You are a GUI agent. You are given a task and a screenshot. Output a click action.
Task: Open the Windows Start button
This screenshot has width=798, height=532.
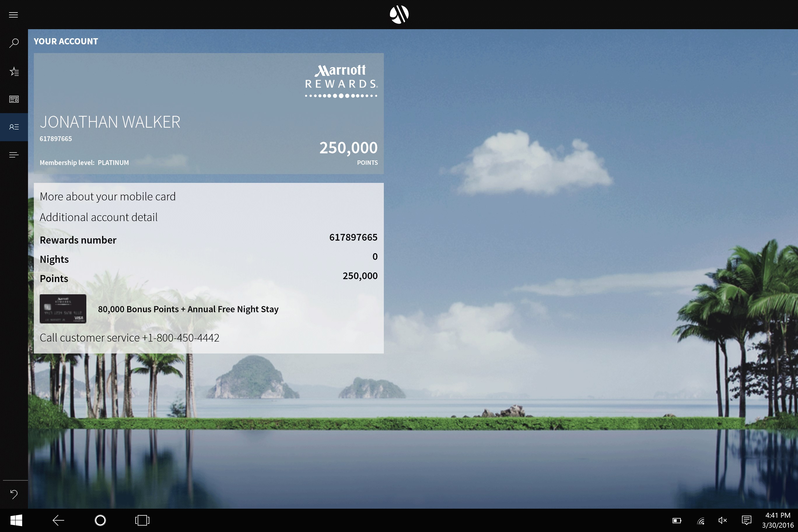tap(16, 520)
